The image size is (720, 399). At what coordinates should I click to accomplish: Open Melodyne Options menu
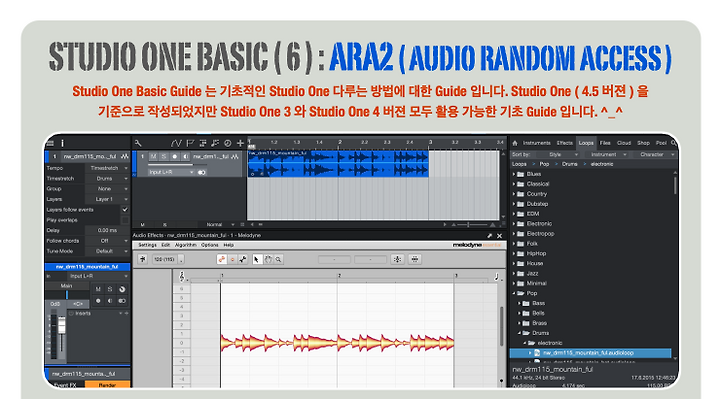(209, 245)
